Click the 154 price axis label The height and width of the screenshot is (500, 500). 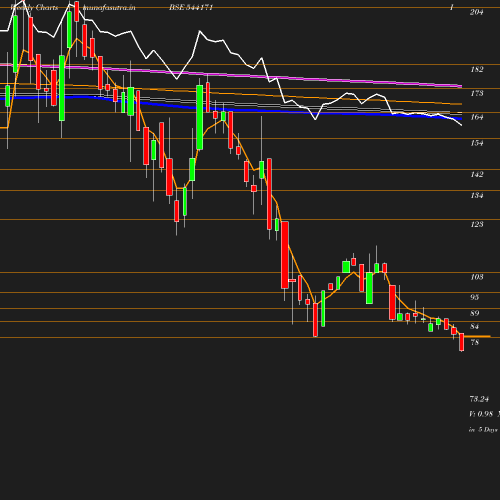coord(477,143)
